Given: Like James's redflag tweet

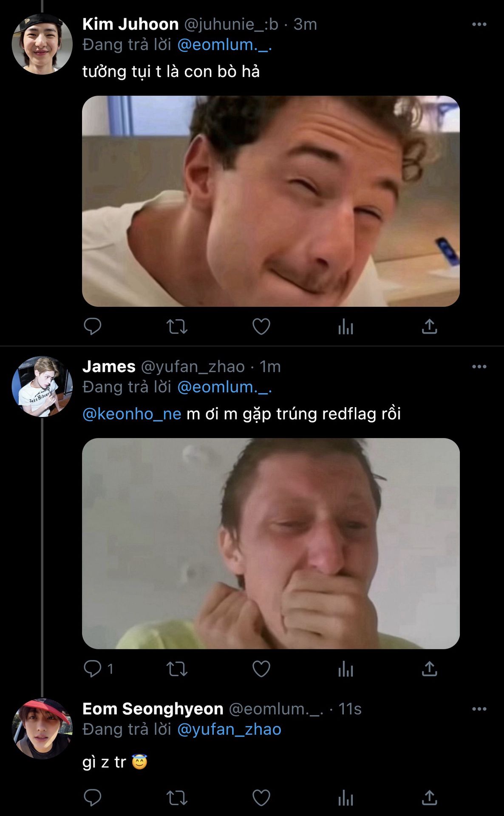Looking at the screenshot, I should tap(261, 669).
